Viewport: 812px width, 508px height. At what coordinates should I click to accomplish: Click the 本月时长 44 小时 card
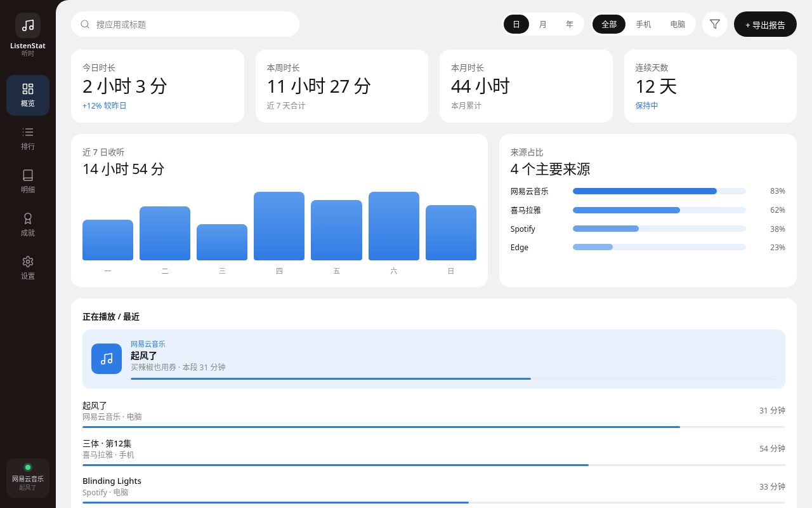526,86
